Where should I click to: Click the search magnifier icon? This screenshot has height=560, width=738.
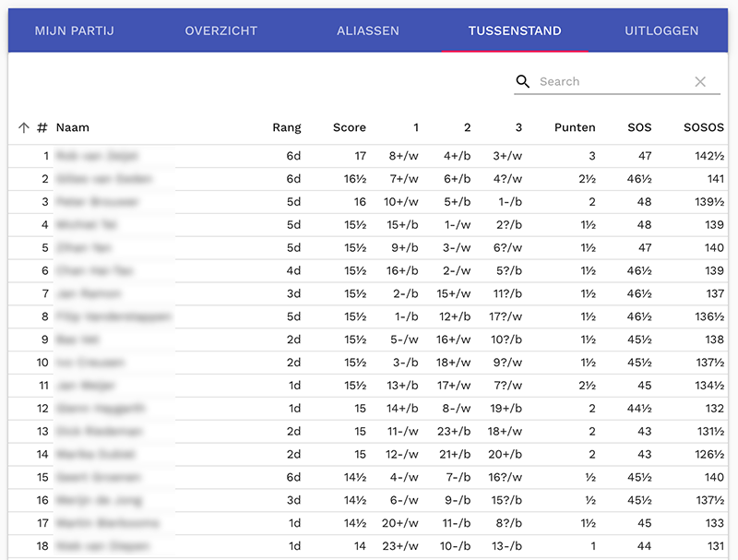pyautogui.click(x=523, y=82)
